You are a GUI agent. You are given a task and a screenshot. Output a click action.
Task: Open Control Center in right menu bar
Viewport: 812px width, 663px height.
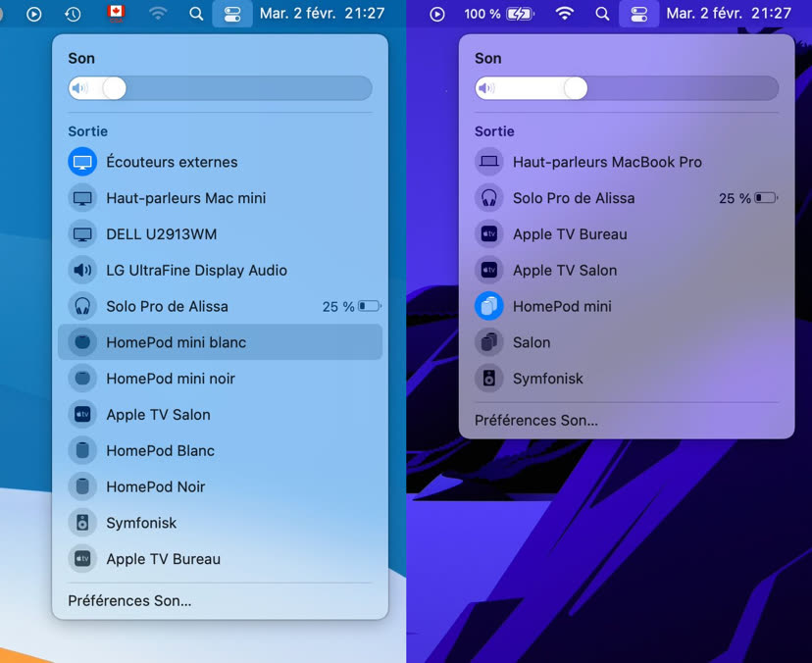(x=638, y=14)
